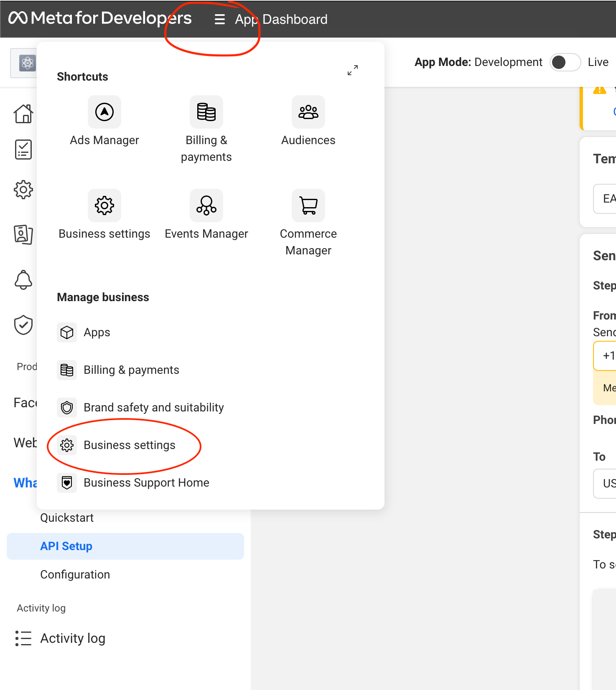The height and width of the screenshot is (690, 616).
Task: Click the app atom icon thumbnail
Action: [x=28, y=63]
